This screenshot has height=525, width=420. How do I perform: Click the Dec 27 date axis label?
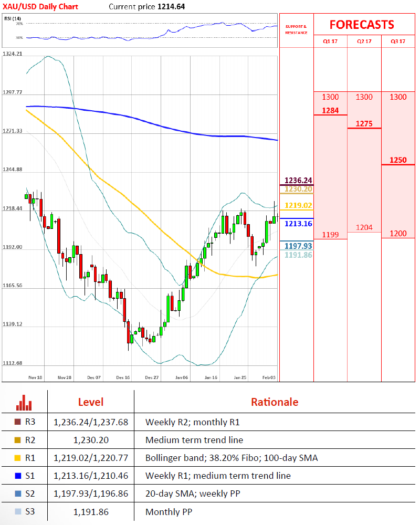click(152, 377)
